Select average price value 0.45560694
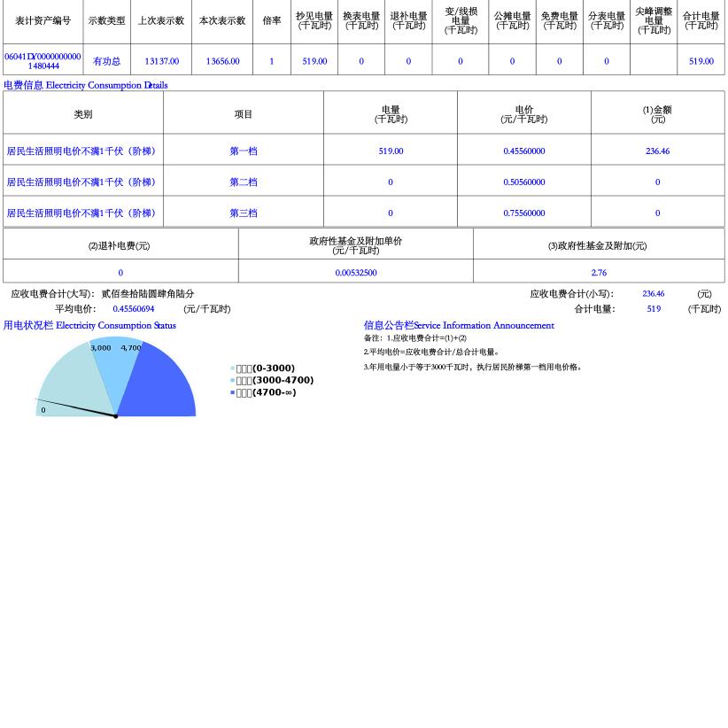Viewport: 728px width, 728px height. [134, 309]
